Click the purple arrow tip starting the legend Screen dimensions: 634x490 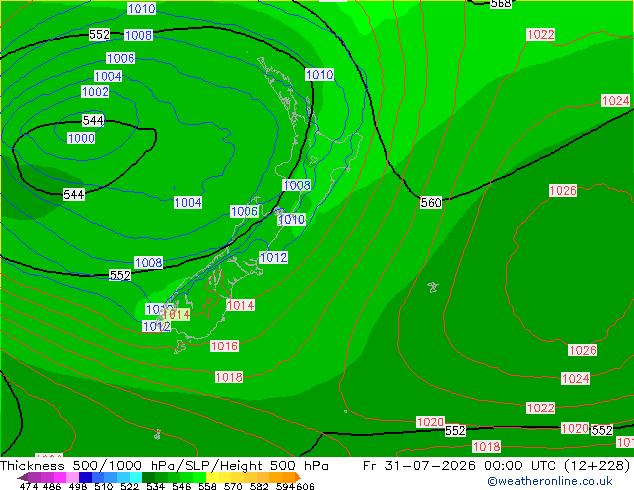pos(23,477)
